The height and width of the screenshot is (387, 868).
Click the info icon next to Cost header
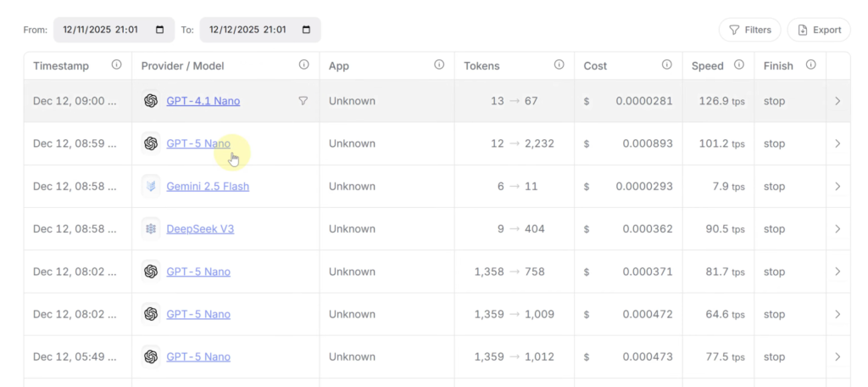(x=666, y=65)
